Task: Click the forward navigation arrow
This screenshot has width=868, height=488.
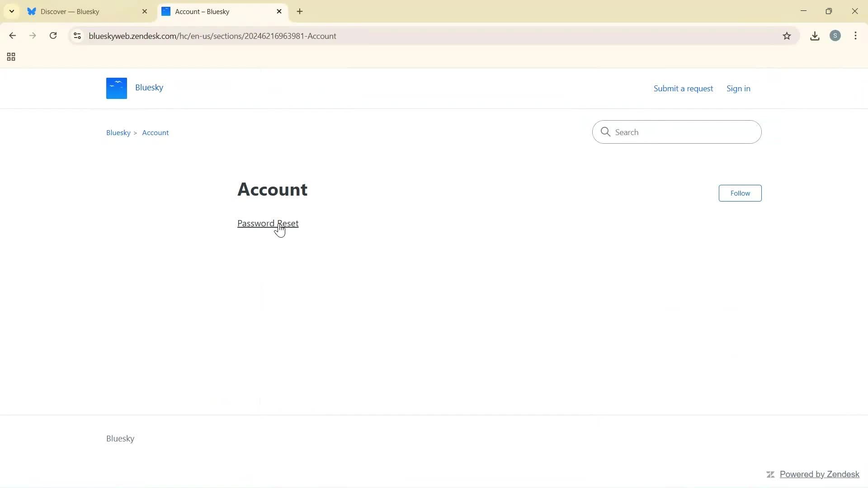Action: (33, 36)
